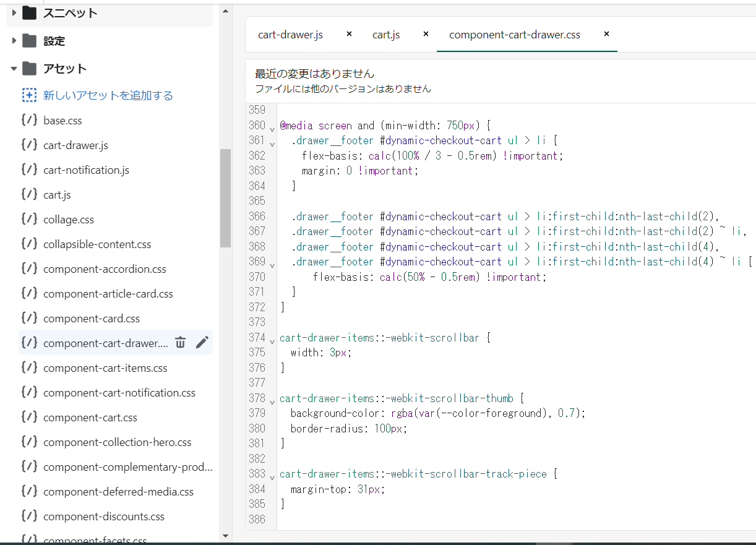Open component-accordion.css file
The width and height of the screenshot is (756, 545).
105,269
